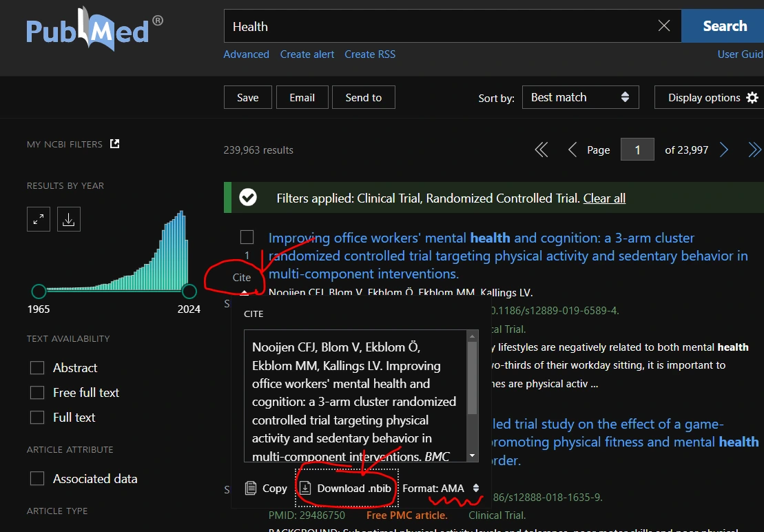Click the citation box scrollbar thumb
This screenshot has width=764, height=532.
[472, 378]
